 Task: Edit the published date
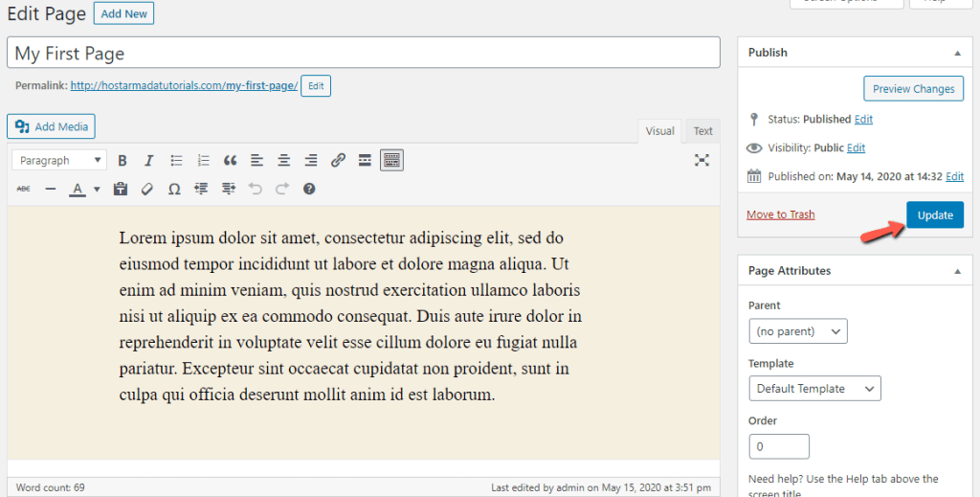point(954,176)
